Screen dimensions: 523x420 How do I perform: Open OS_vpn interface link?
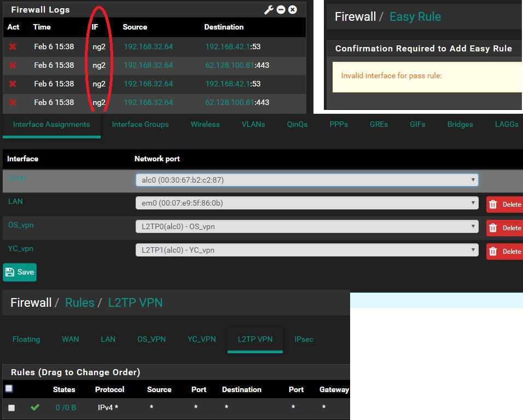(x=21, y=225)
